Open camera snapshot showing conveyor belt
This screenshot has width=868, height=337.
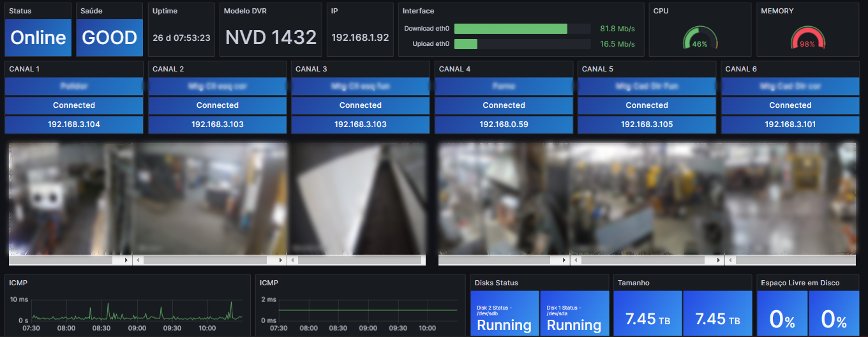(x=357, y=198)
